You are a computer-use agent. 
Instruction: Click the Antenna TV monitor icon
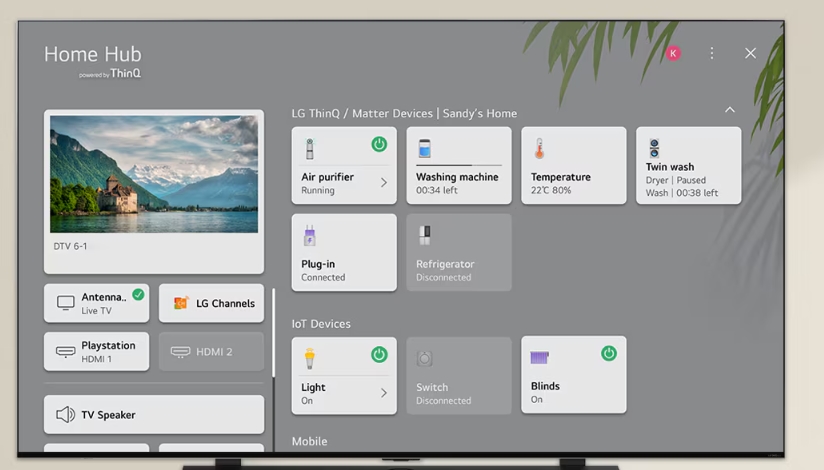point(66,303)
